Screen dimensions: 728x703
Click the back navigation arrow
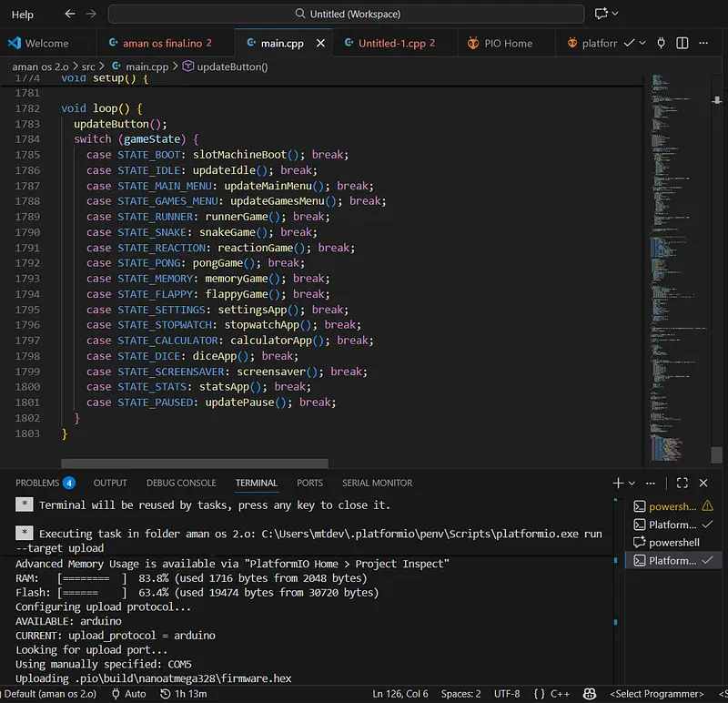tap(70, 14)
